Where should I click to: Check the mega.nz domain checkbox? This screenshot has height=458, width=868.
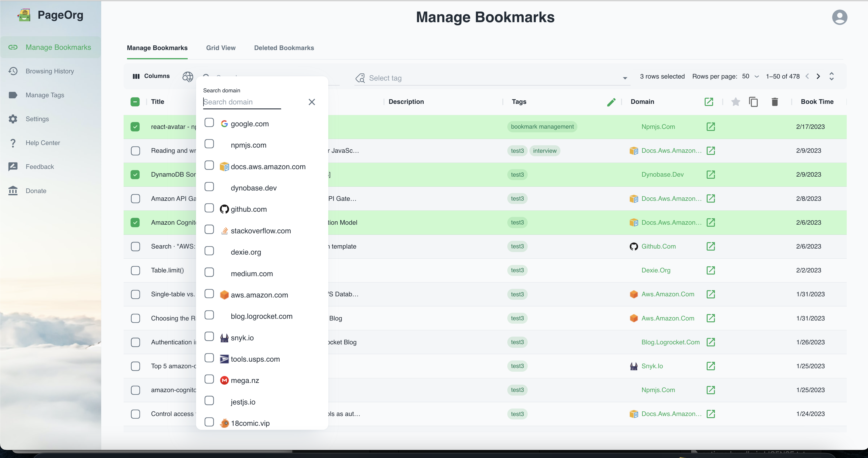(209, 379)
